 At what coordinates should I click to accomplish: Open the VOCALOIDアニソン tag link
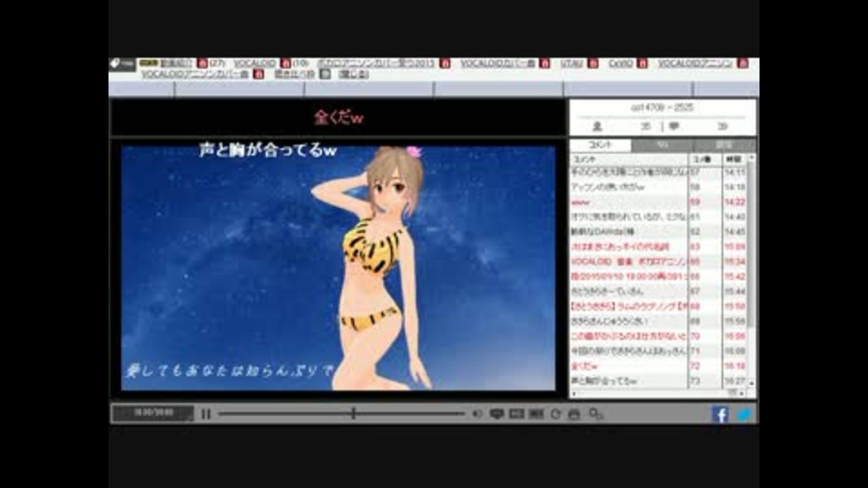click(x=694, y=63)
